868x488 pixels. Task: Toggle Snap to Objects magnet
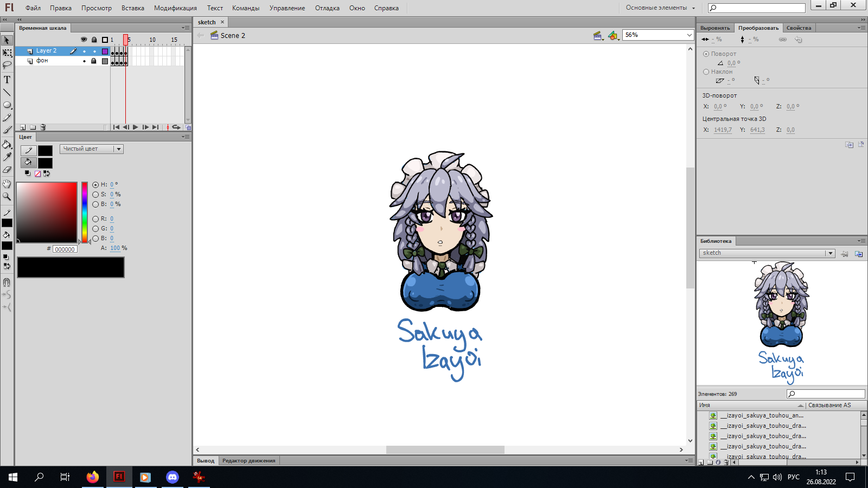click(7, 282)
